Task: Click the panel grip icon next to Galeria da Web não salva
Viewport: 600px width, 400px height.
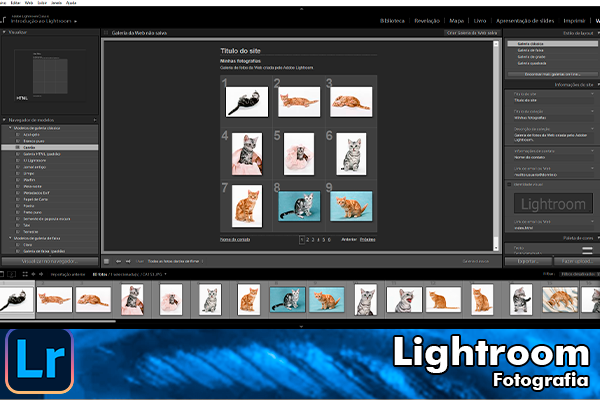Action: [x=106, y=33]
